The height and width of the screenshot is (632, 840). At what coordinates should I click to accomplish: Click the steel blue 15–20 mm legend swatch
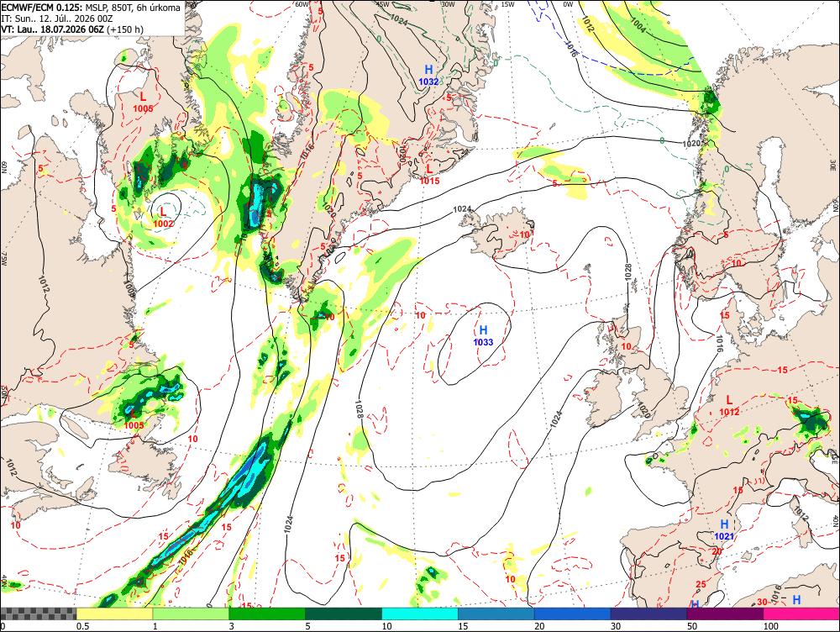(x=496, y=614)
